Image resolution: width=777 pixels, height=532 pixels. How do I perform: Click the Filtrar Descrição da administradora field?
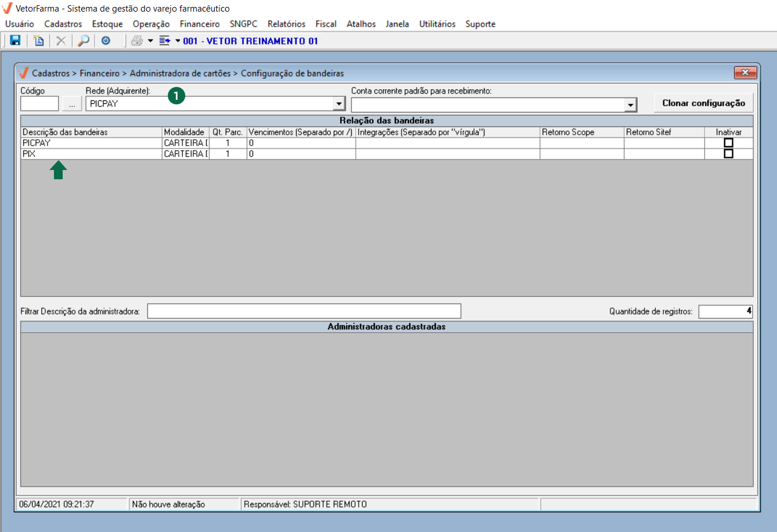(x=304, y=311)
